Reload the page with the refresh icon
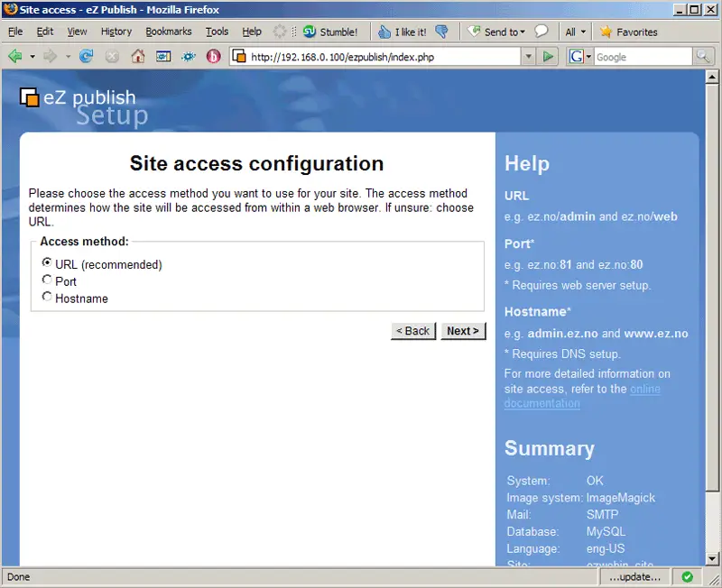This screenshot has height=588, width=722. pyautogui.click(x=86, y=57)
